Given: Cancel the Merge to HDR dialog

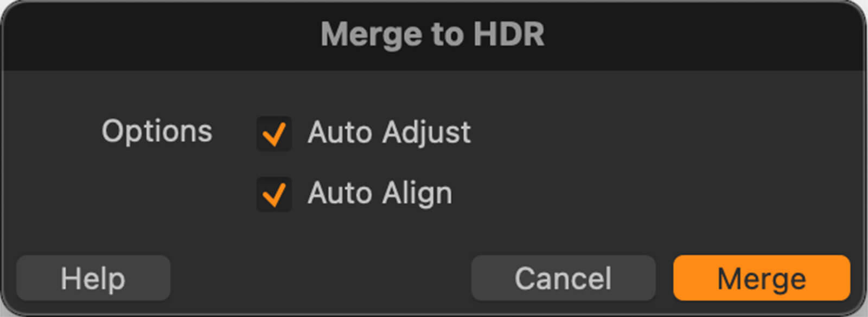Looking at the screenshot, I should click(563, 278).
